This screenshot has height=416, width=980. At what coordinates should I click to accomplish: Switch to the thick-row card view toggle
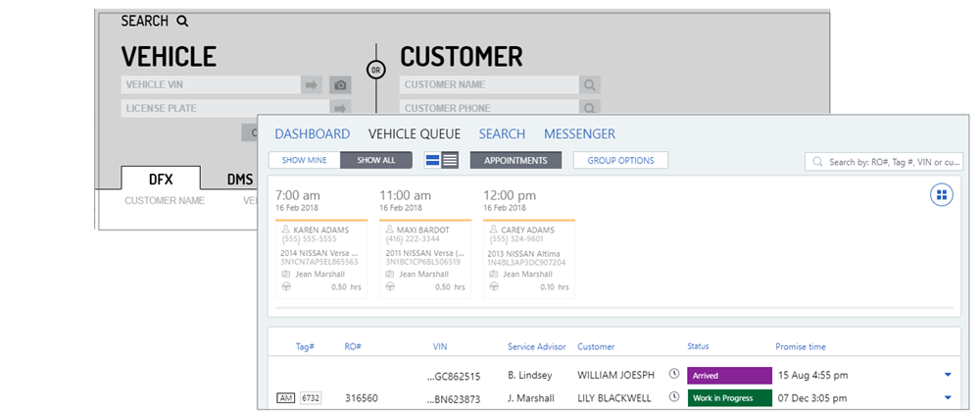click(x=432, y=160)
